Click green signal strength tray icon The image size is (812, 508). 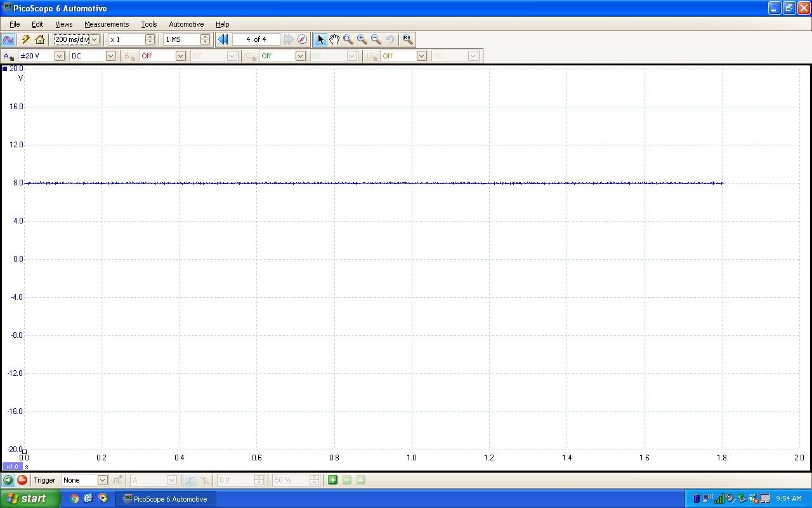[x=719, y=498]
